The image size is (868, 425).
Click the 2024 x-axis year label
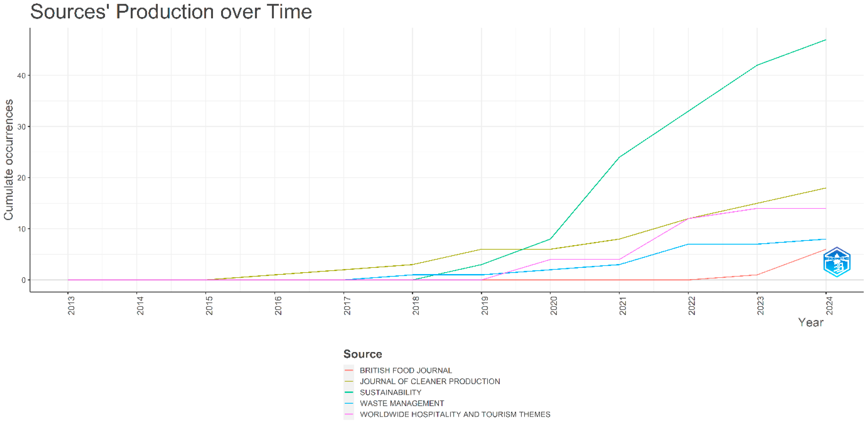click(829, 306)
